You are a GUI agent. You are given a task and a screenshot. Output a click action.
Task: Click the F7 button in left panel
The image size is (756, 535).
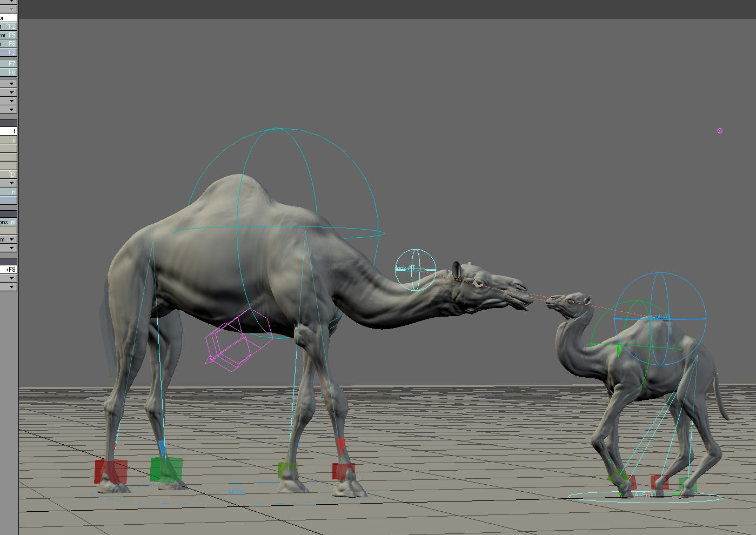(8, 63)
